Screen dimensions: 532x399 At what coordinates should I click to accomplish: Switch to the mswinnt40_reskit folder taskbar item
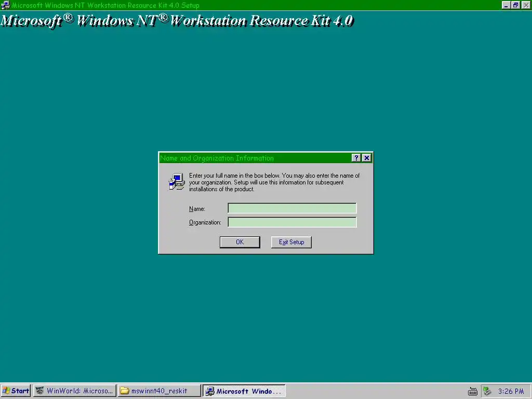click(159, 391)
